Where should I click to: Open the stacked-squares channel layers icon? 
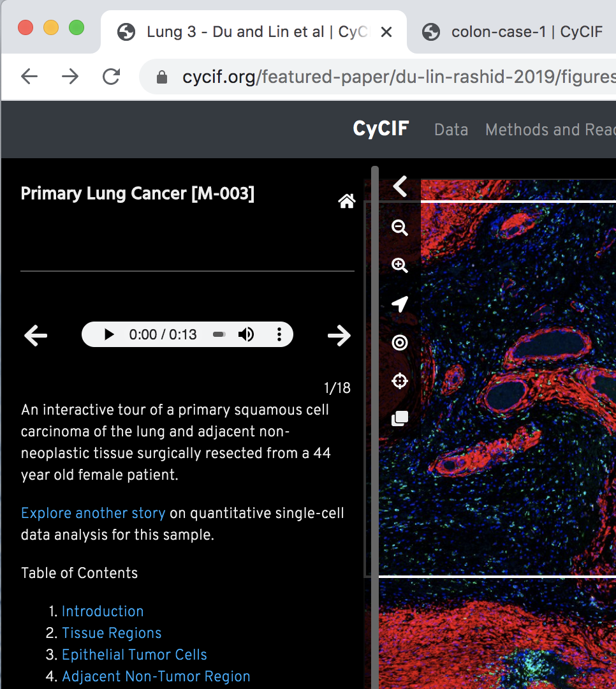400,418
